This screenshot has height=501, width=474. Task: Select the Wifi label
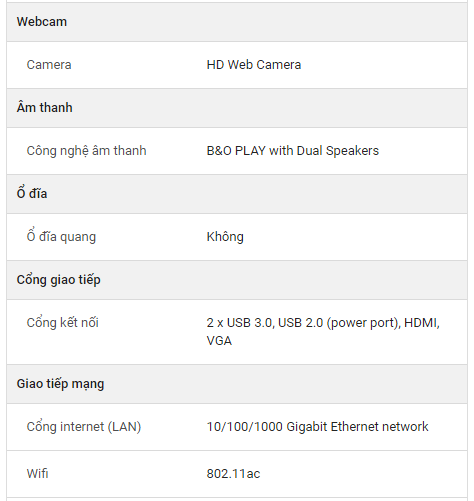(x=37, y=474)
